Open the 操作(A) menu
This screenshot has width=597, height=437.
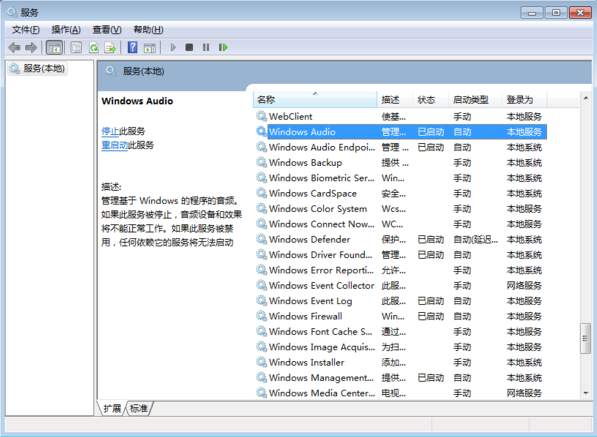(x=66, y=30)
